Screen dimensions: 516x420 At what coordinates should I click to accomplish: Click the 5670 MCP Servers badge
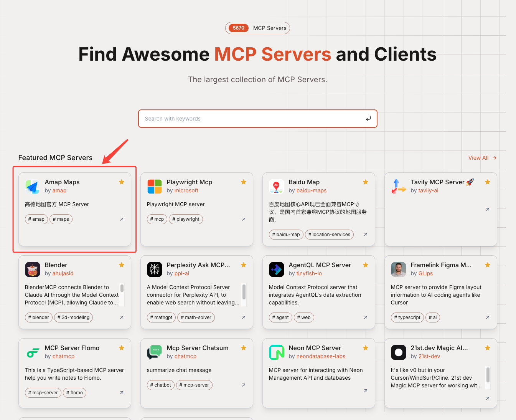click(257, 28)
